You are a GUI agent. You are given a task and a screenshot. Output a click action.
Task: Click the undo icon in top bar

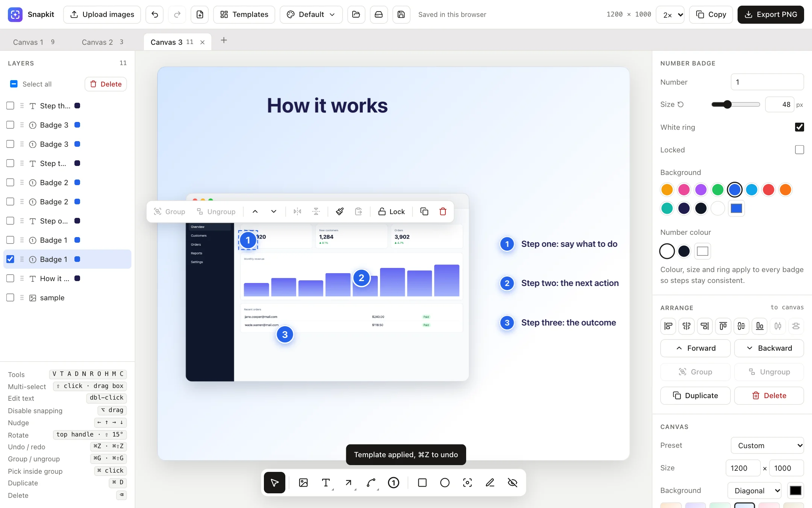click(155, 15)
